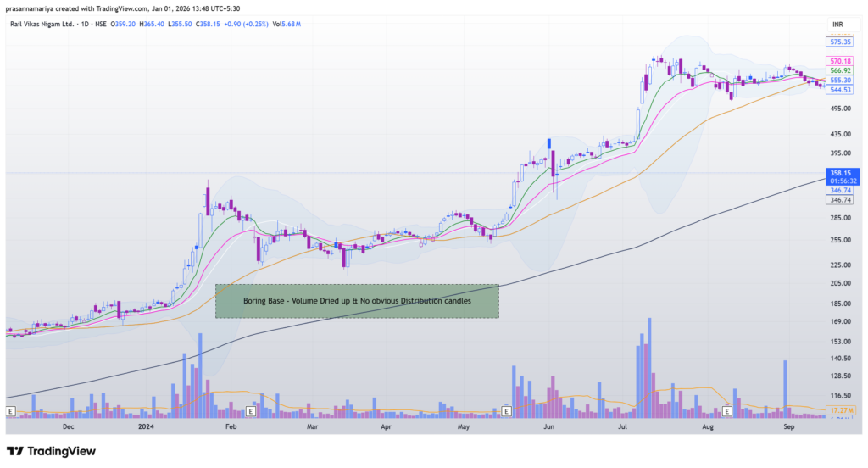
Task: Click the blue 358.15 current price label
Action: pyautogui.click(x=840, y=171)
